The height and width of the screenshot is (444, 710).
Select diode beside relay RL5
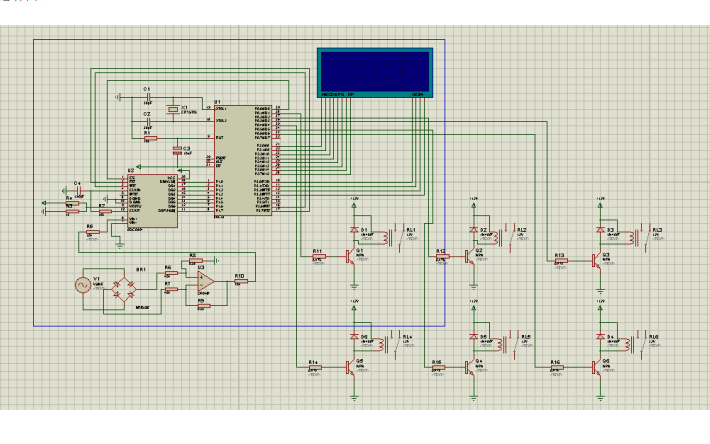coord(473,337)
